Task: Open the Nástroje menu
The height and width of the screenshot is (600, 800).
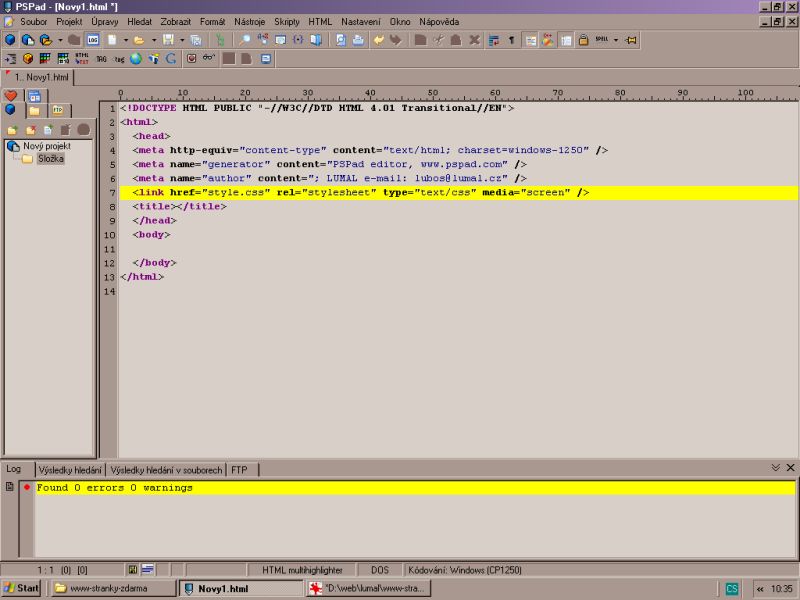Action: [x=249, y=21]
